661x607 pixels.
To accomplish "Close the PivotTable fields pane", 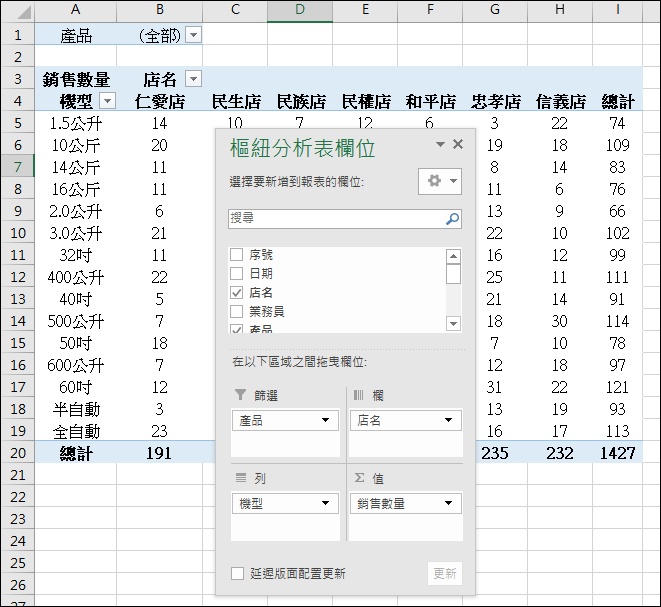I will click(458, 144).
